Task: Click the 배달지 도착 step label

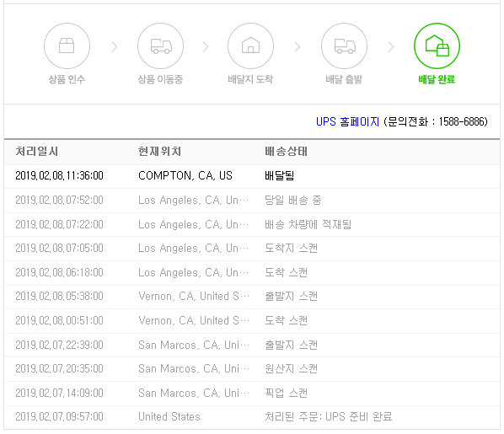Action: pos(250,79)
